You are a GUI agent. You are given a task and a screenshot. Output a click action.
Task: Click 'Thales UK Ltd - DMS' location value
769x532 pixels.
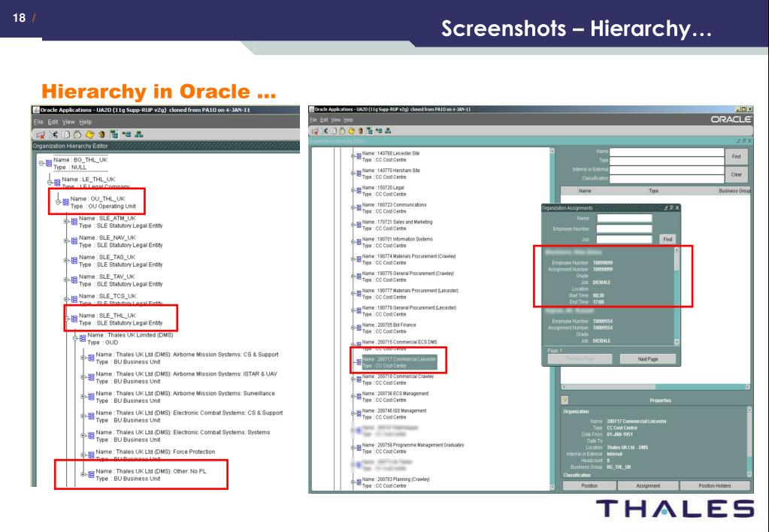click(627, 447)
